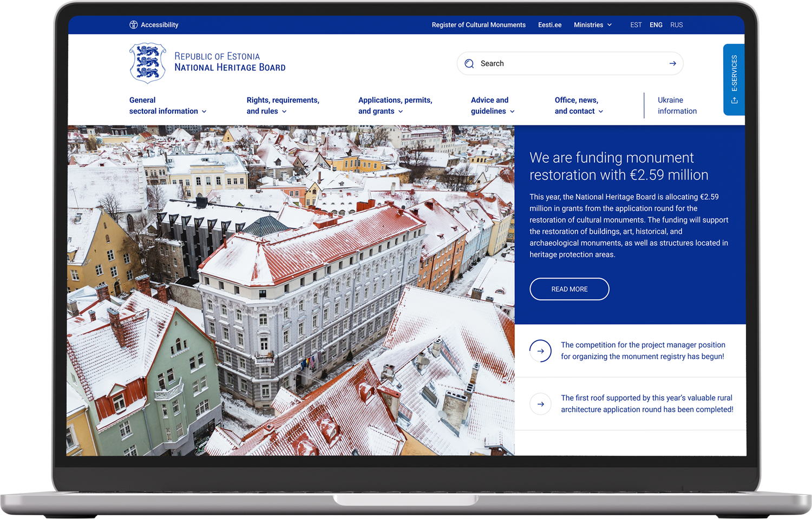Open Rights, requirements, and rules dropdown
The image size is (812, 519).
click(x=282, y=106)
